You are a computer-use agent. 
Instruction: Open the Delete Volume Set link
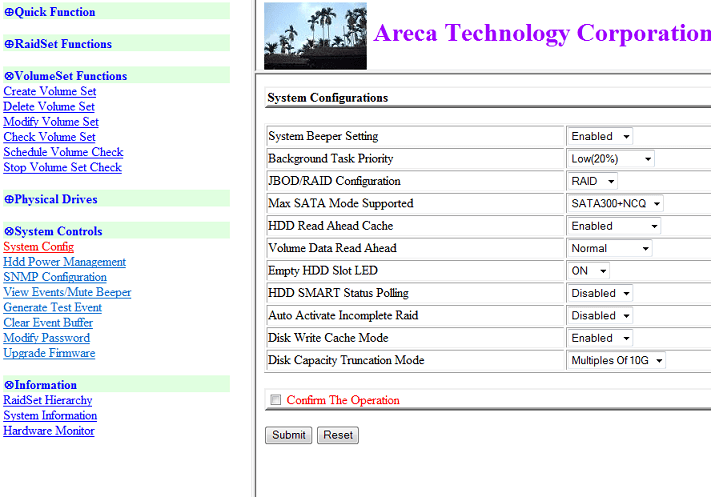point(49,107)
